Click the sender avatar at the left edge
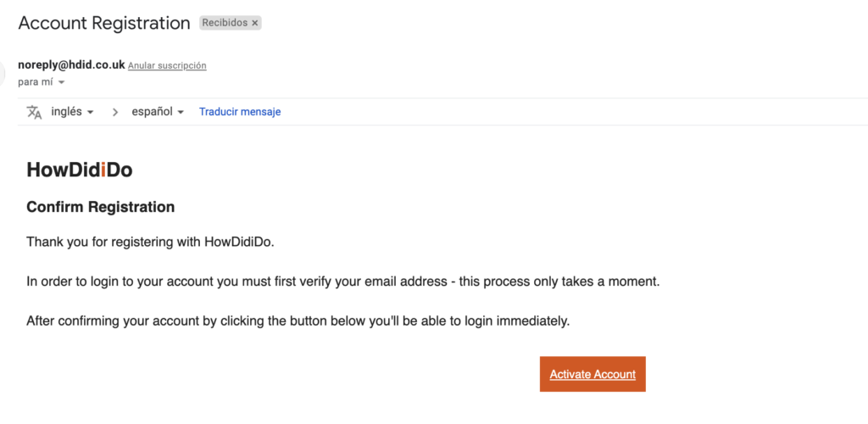Viewport: 868px width, 424px height. tap(2, 73)
